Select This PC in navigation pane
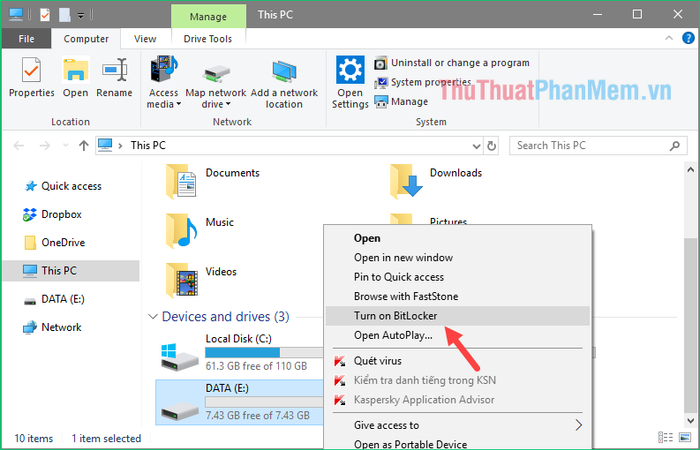The height and width of the screenshot is (450, 700). [x=71, y=271]
